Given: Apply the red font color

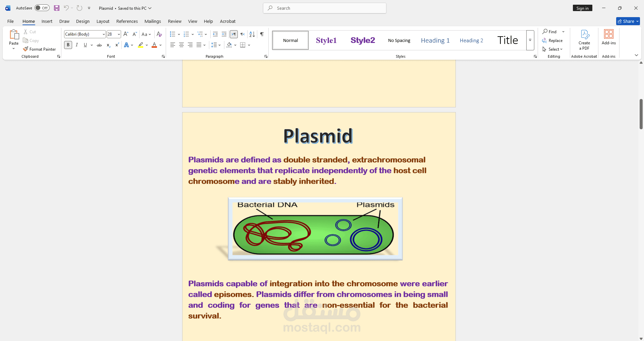Looking at the screenshot, I should (x=154, y=45).
